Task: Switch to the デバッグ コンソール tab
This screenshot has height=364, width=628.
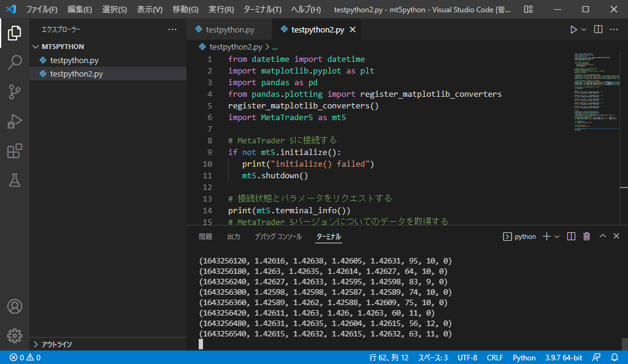Action: pyautogui.click(x=278, y=237)
